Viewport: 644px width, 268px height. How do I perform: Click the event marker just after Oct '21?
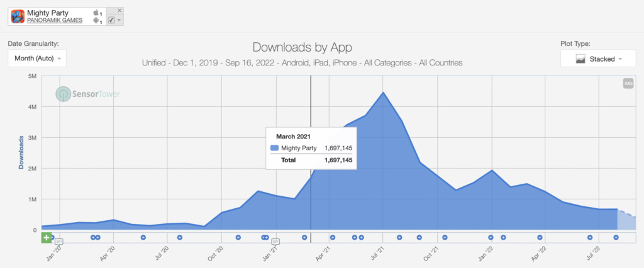(445, 237)
